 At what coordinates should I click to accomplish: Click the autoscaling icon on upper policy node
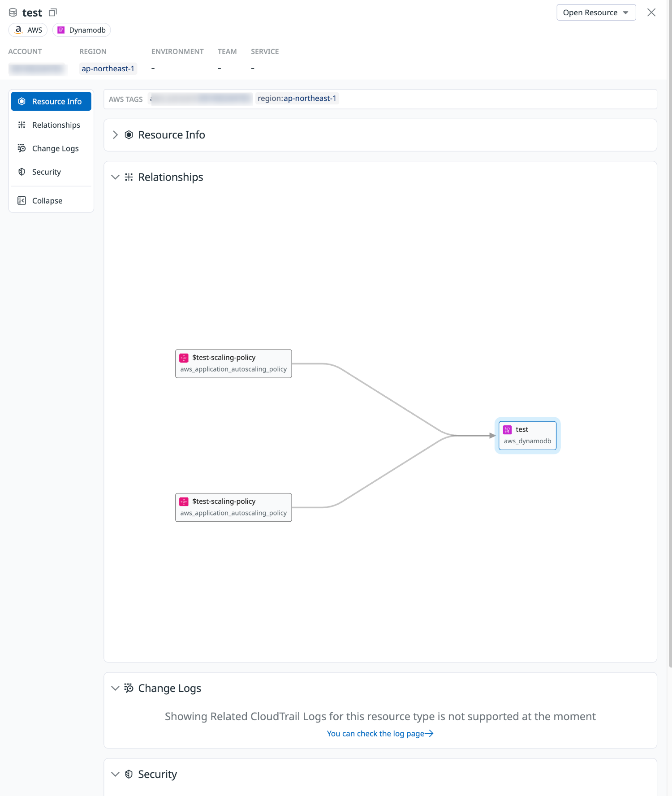click(x=184, y=358)
